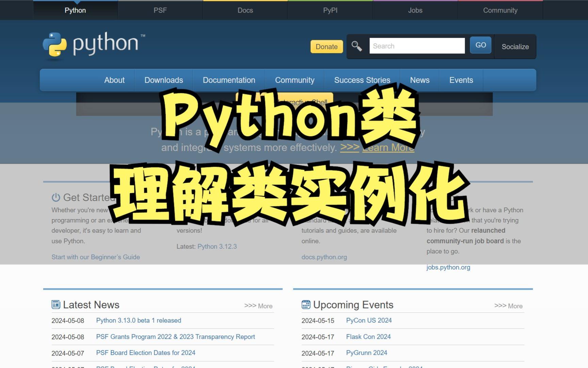Click the Python 3.12.3 latest link

point(217,246)
